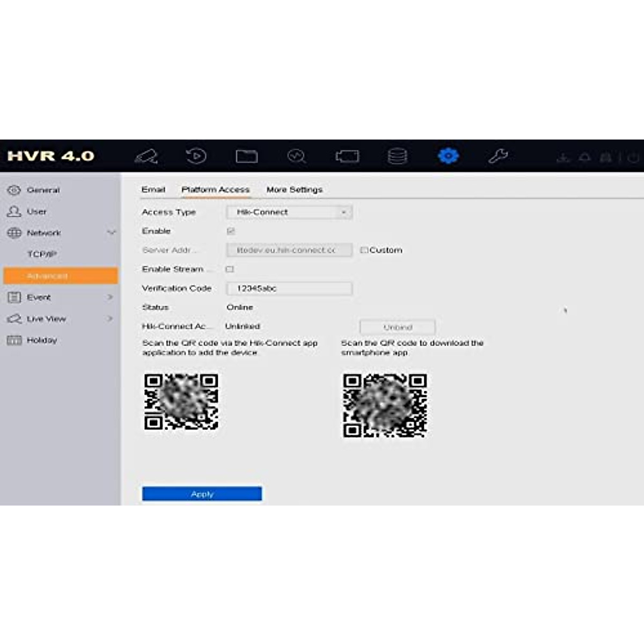Open the Camera management icon

click(x=347, y=156)
